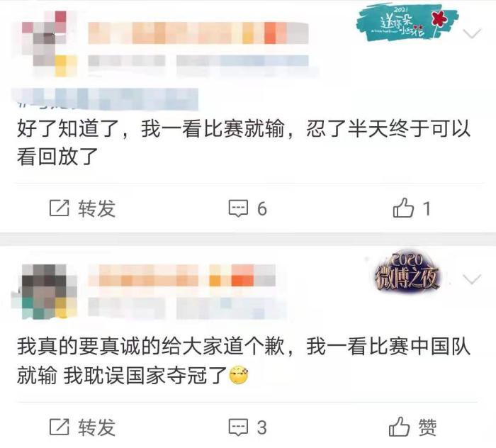Click 转发 label on the first post
496x448 pixels.
(97, 208)
